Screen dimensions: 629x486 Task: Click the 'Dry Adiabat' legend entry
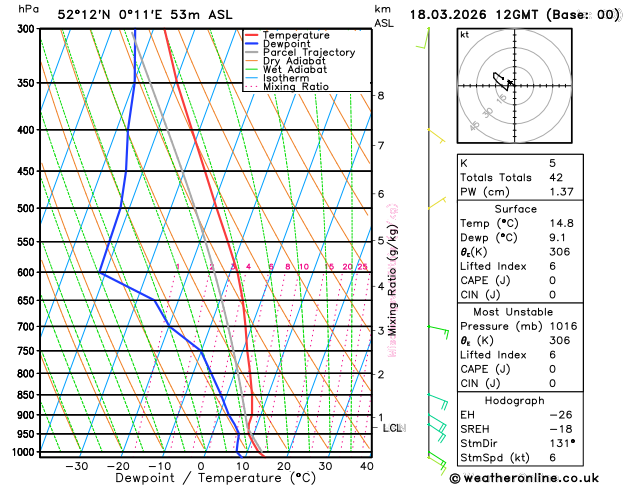(x=294, y=61)
